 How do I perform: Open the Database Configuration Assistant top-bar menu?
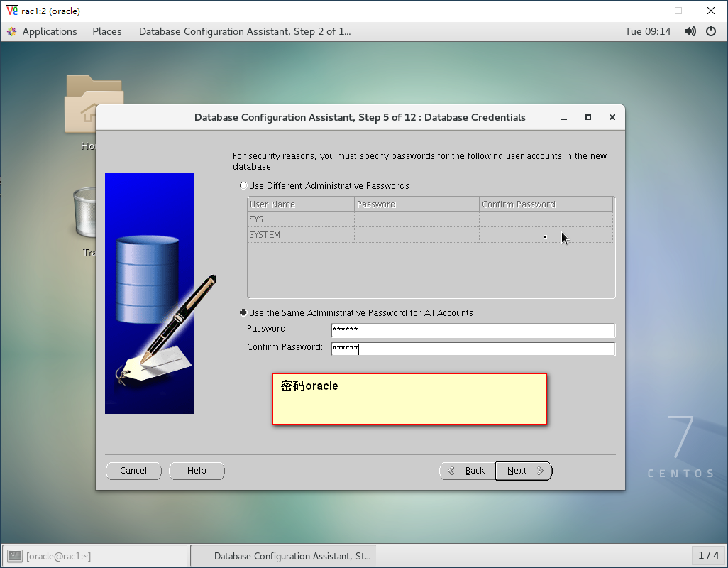[x=245, y=31]
